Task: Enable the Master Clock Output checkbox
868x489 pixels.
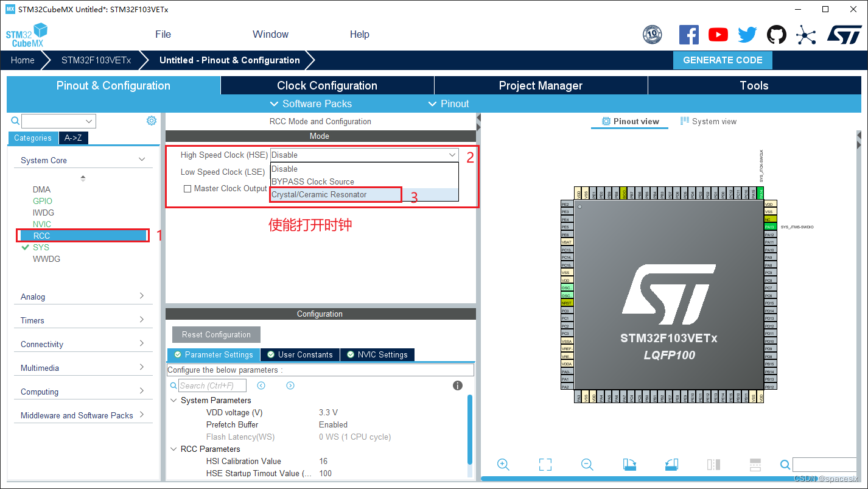Action: point(187,189)
